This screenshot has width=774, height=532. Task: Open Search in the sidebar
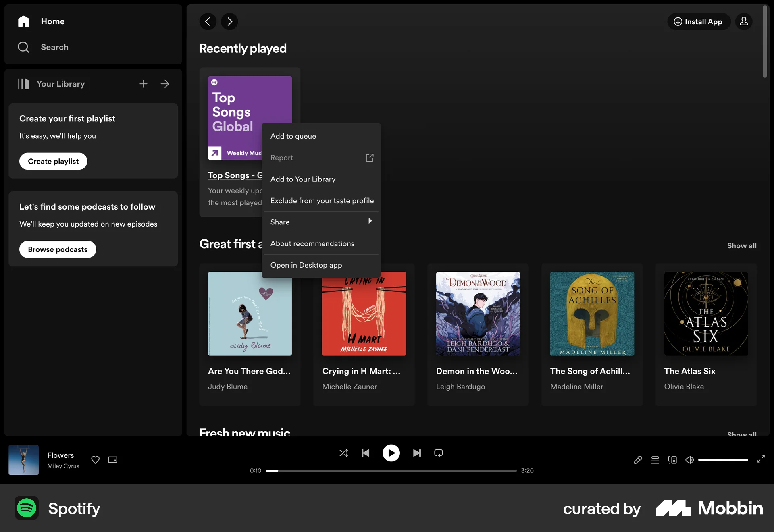tap(54, 47)
